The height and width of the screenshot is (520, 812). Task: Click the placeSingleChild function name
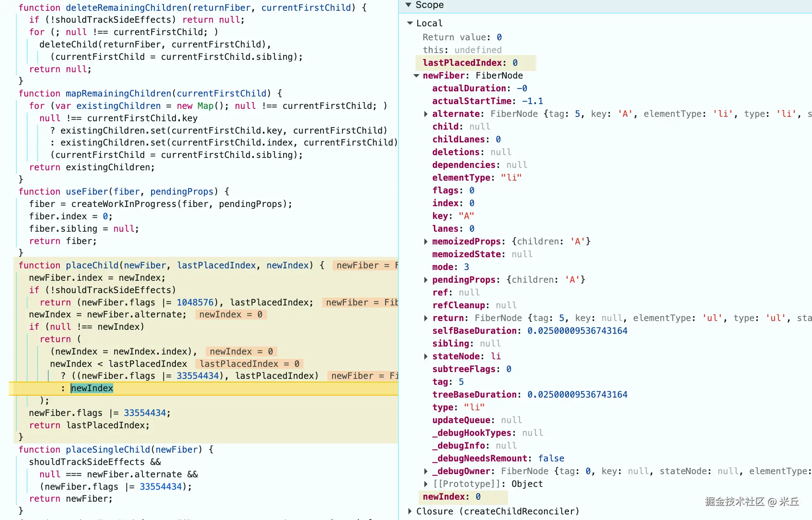108,450
